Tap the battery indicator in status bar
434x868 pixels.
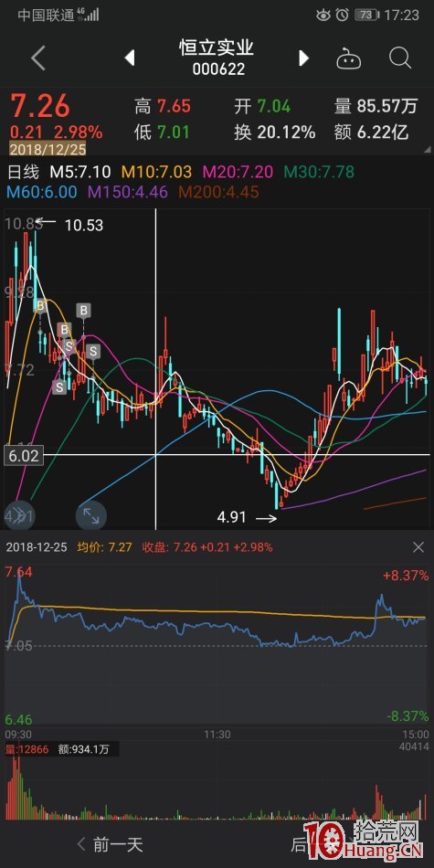pyautogui.click(x=366, y=15)
